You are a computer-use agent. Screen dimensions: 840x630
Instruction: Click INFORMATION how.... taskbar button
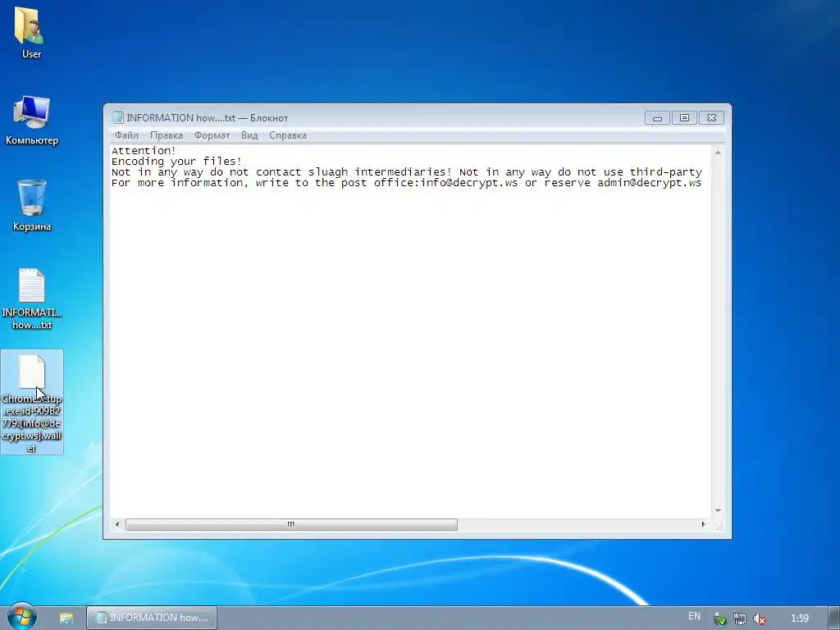pos(152,618)
